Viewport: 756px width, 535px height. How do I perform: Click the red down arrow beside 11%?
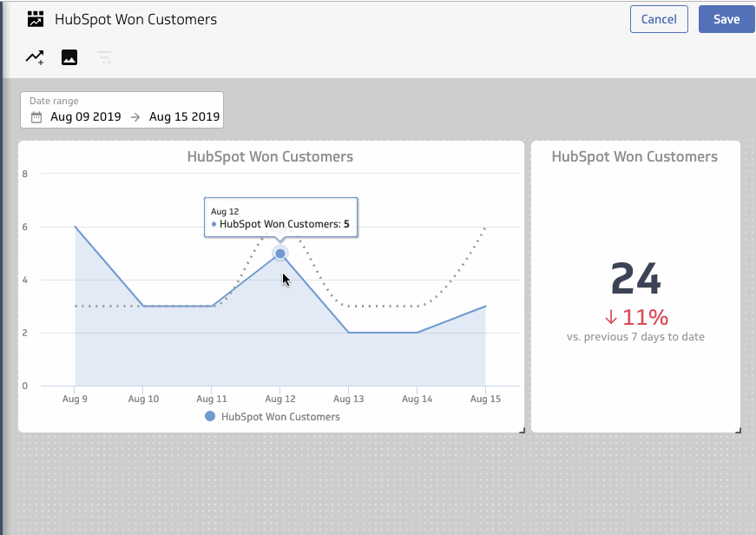pos(609,316)
